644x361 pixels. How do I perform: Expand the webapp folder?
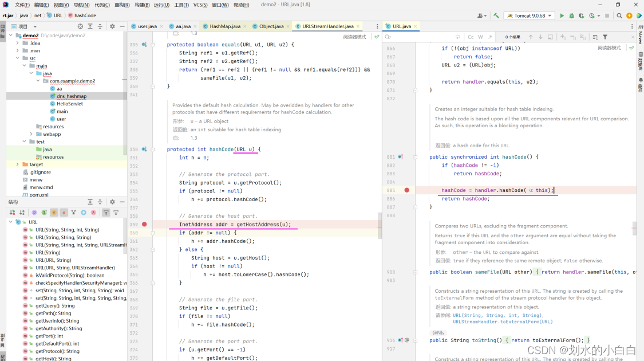tap(31, 134)
